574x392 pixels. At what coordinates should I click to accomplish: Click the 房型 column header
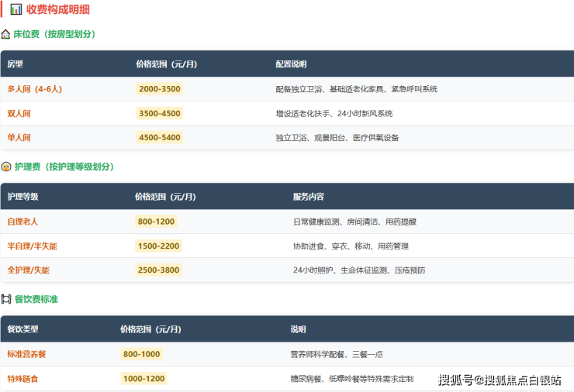tap(15, 64)
